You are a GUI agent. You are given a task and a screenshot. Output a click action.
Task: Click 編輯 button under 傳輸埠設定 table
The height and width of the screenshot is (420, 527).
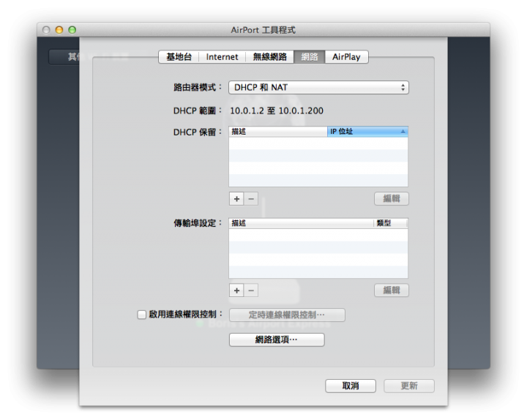coord(392,290)
